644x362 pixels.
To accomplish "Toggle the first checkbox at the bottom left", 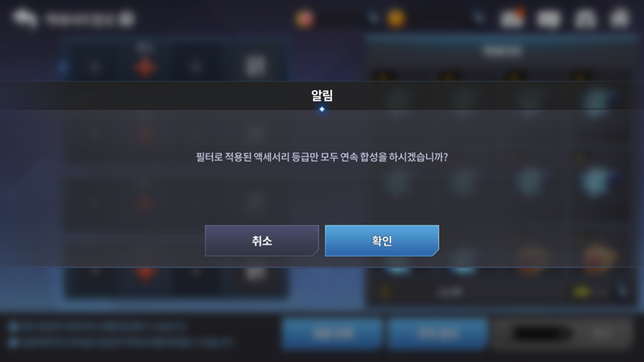I will coord(13,326).
